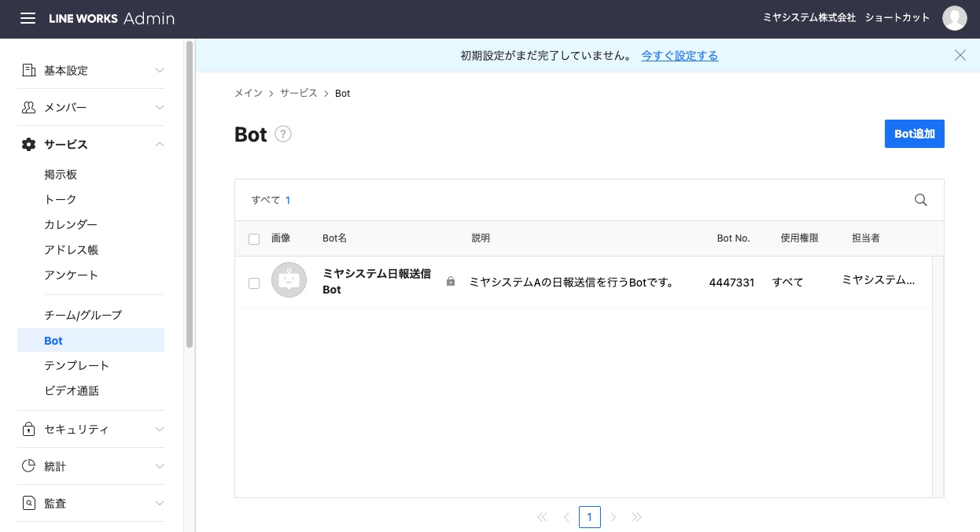Expand the セキュリティ sidebar section
980x532 pixels.
coord(91,429)
